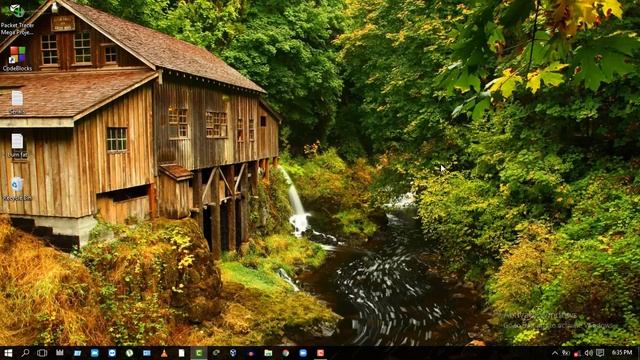Open the round green circle taskbar icon

click(129, 353)
